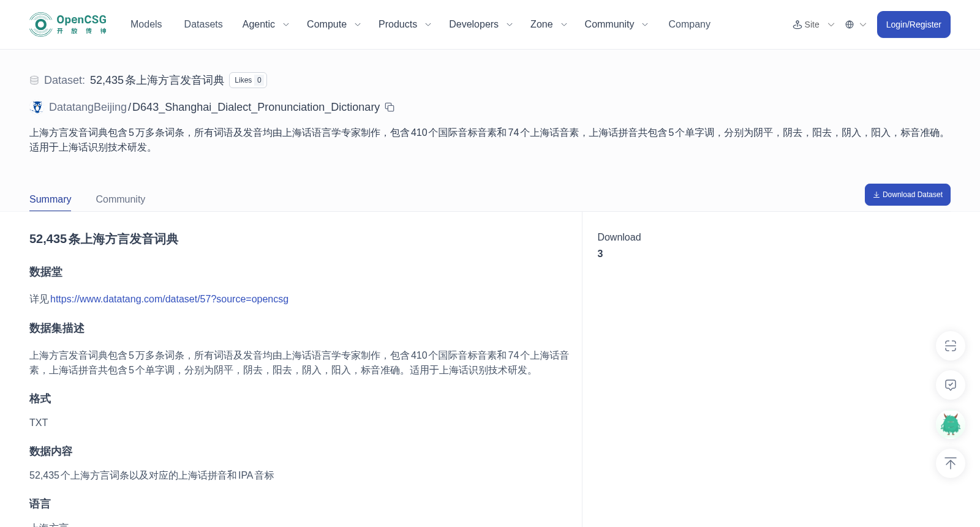Expand the Zone menu chevron

tap(564, 24)
